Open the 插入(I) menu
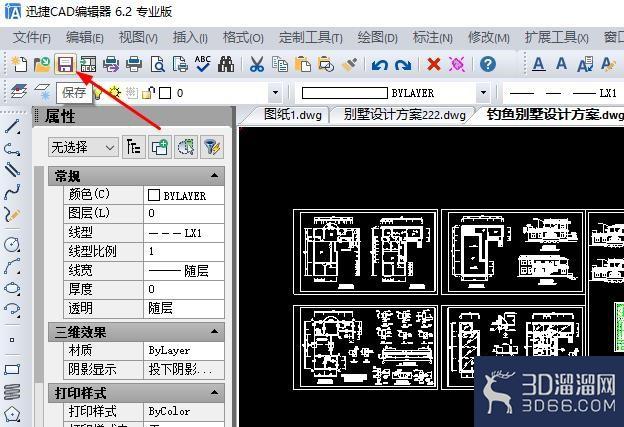624x427 pixels. 190,38
